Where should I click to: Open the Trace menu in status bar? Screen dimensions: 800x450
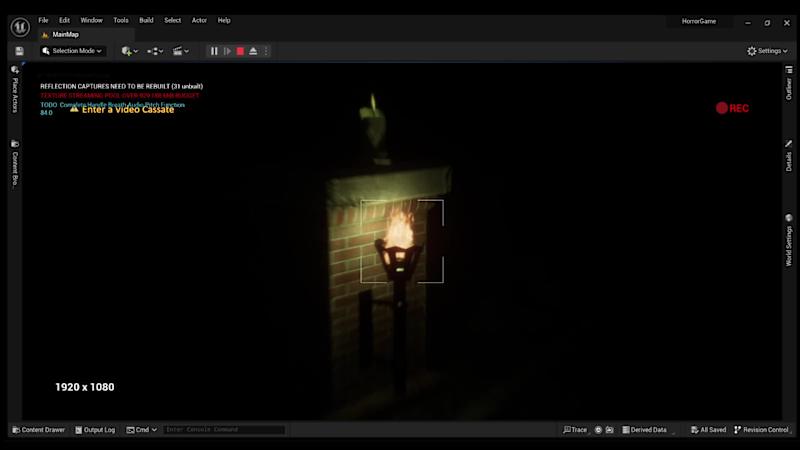575,430
